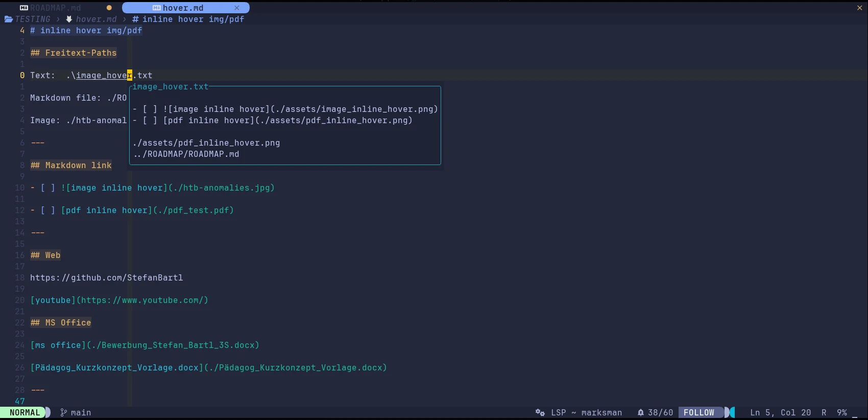Click the 38/60 plugin count

[x=660, y=412]
